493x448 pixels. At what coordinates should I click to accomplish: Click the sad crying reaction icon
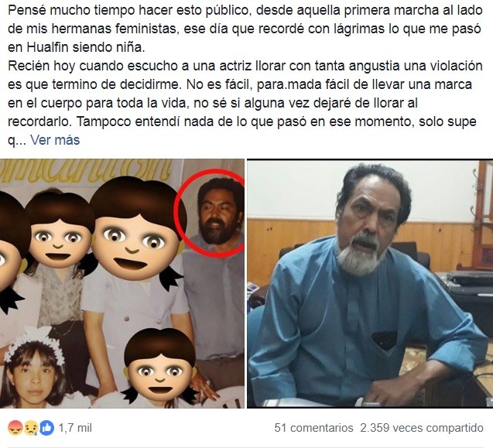click(x=31, y=428)
